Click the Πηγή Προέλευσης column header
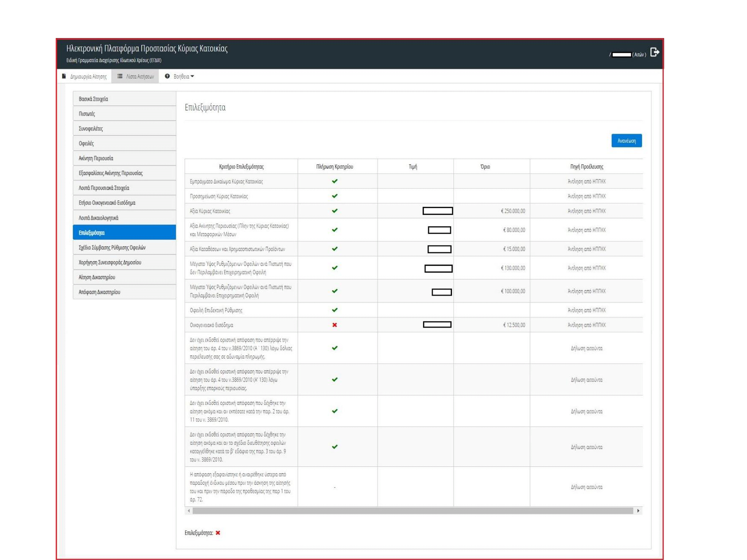 (587, 167)
